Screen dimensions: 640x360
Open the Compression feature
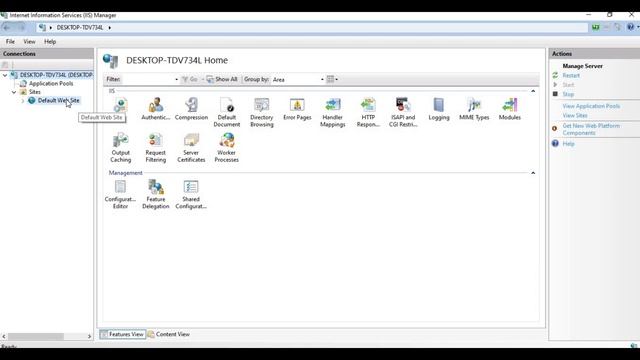click(x=191, y=109)
